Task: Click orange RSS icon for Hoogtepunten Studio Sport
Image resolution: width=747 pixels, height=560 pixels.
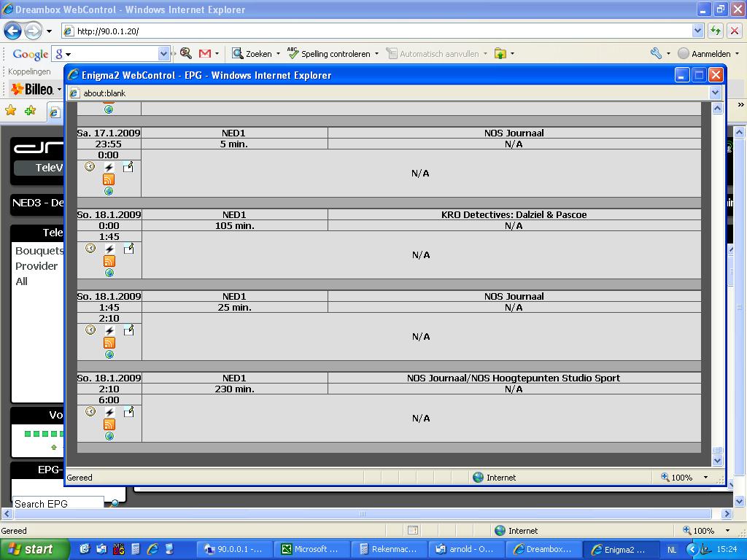Action: click(x=109, y=424)
